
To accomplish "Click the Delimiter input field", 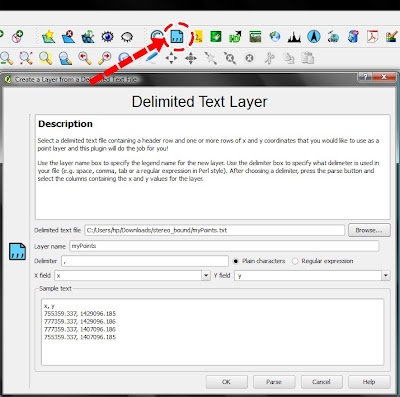I will (145, 261).
